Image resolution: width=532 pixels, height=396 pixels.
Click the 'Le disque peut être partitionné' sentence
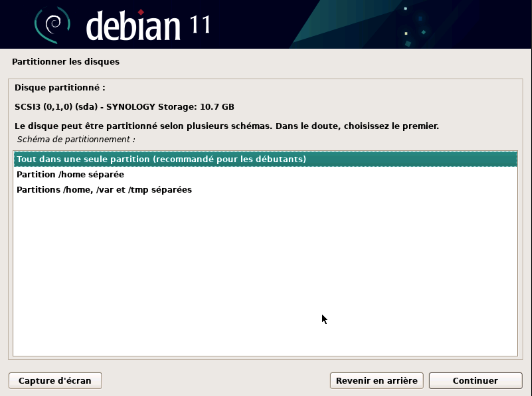[226, 126]
